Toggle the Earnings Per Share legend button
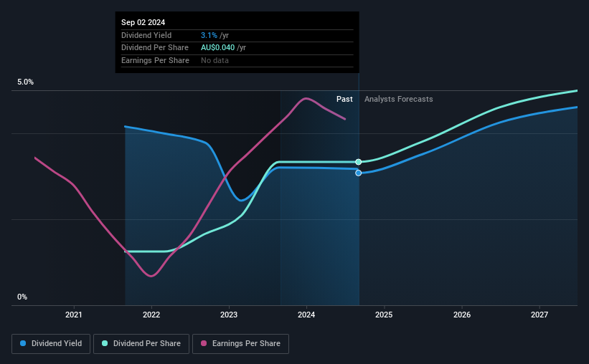This screenshot has height=364, width=589. [x=240, y=344]
